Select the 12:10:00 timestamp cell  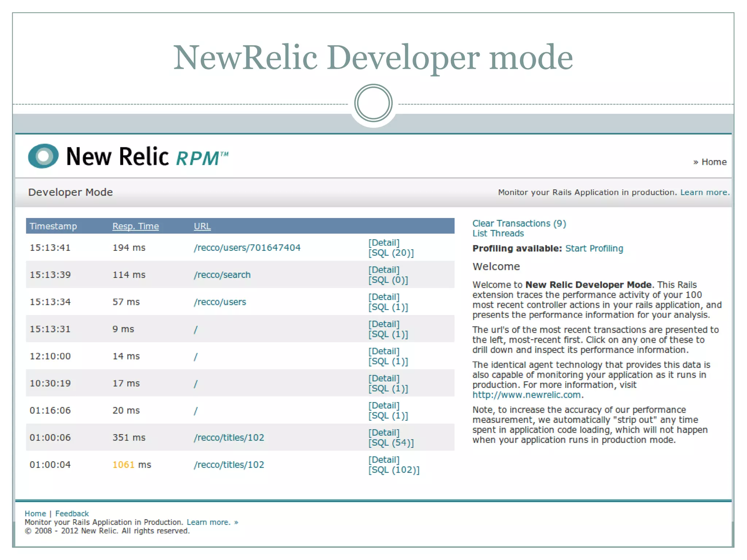(x=50, y=356)
